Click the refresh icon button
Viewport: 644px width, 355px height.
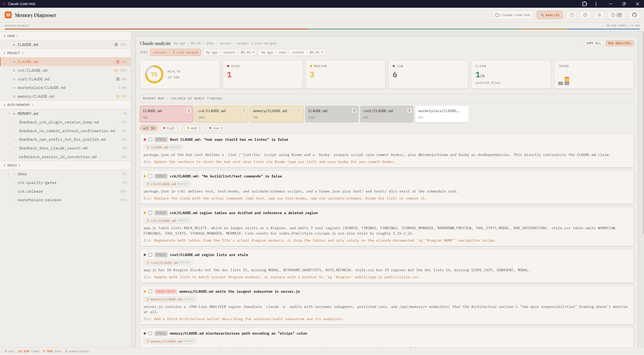pos(572,15)
